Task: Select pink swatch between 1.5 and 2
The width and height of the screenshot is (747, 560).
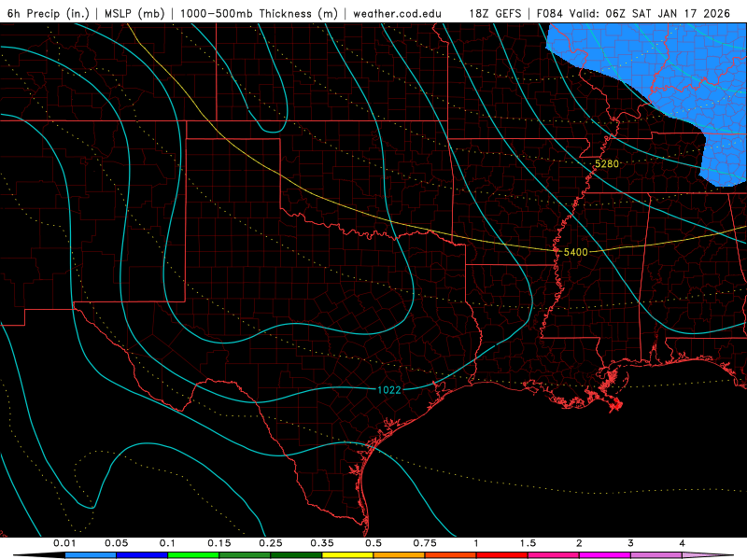Action: tap(553, 555)
